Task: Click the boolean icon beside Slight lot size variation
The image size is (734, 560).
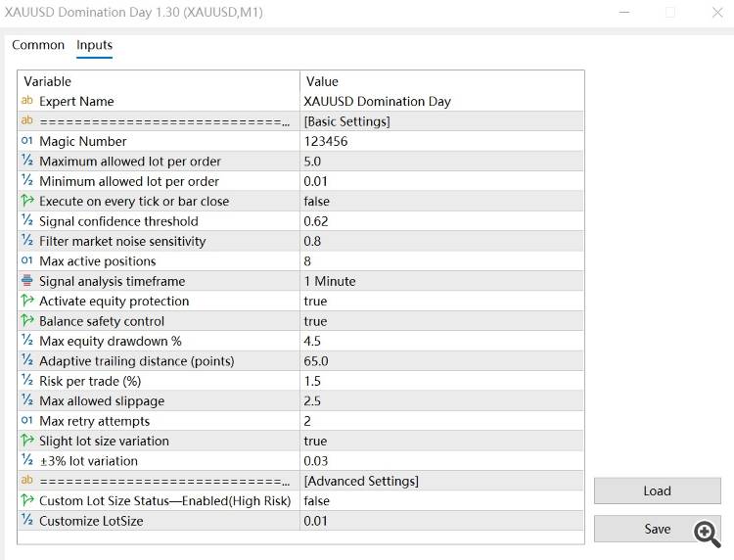Action: coord(27,442)
